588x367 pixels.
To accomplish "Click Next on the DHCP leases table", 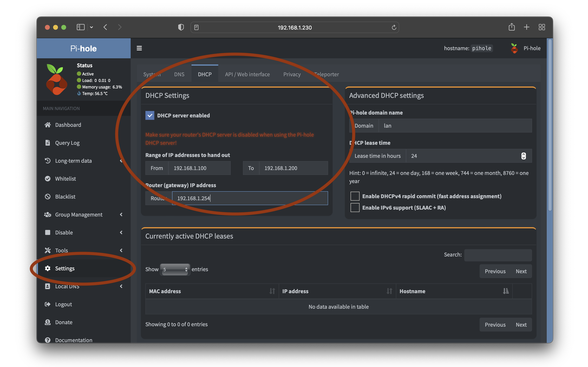I will tap(521, 271).
